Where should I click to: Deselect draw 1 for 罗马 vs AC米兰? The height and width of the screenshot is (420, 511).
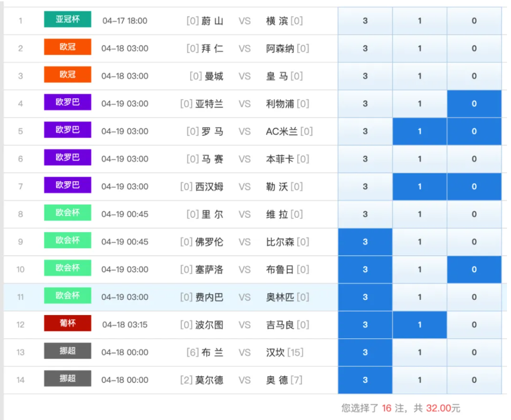point(420,131)
